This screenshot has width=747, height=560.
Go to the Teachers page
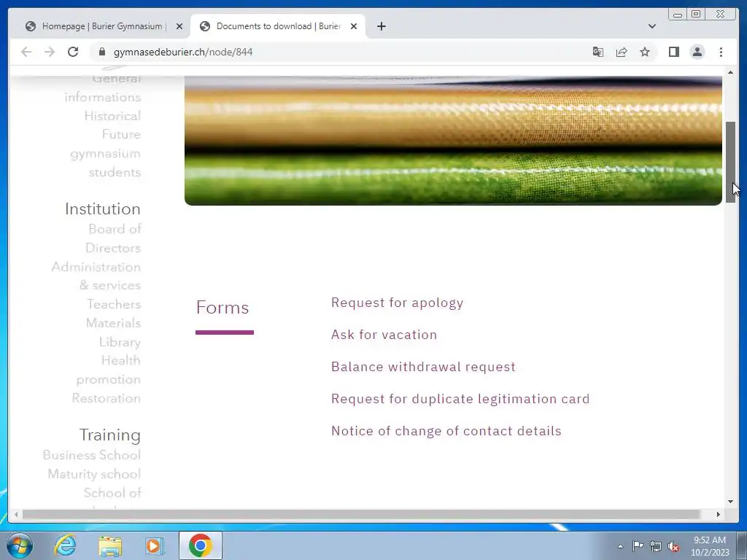click(x=114, y=304)
